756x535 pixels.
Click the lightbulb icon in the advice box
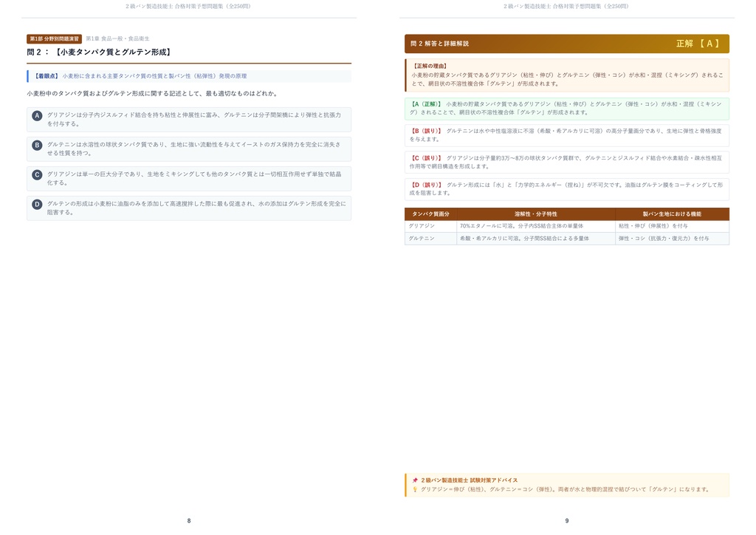click(415, 489)
